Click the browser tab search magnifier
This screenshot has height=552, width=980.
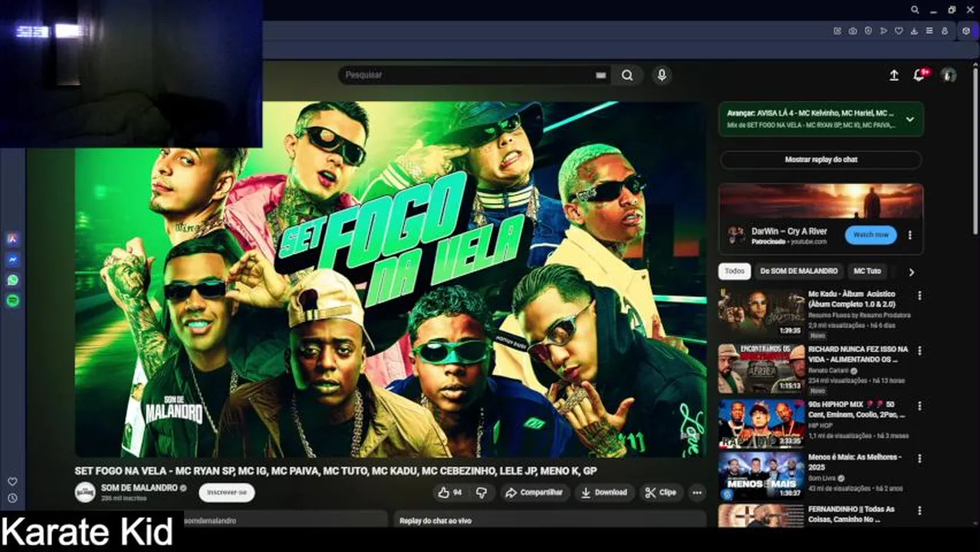coord(915,10)
